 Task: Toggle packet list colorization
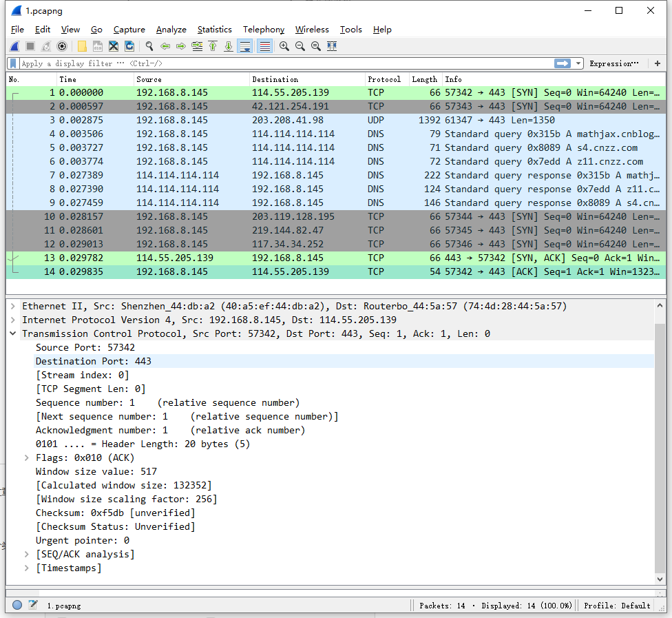(261, 46)
